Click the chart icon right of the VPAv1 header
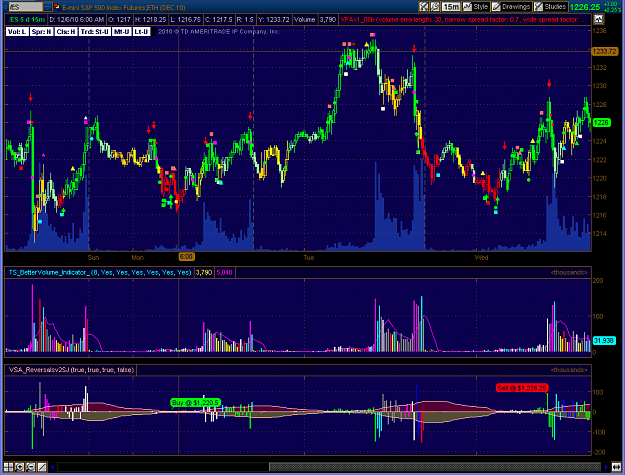Viewport: 625px width, 475px height. click(598, 19)
